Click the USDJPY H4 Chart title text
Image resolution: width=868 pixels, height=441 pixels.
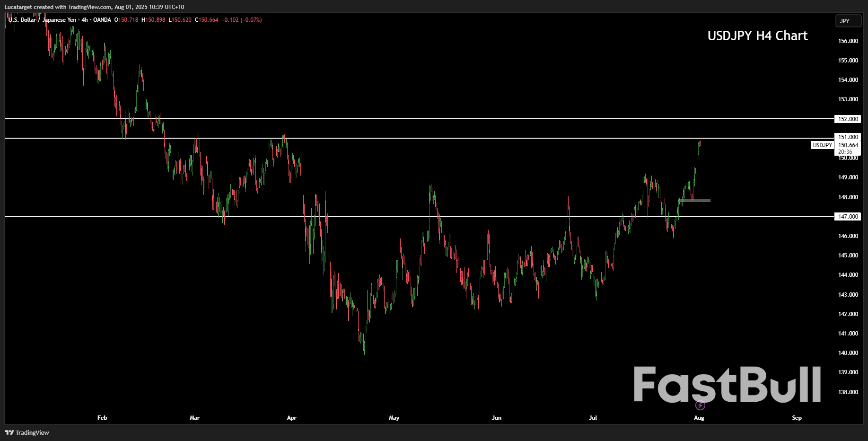[x=757, y=35]
